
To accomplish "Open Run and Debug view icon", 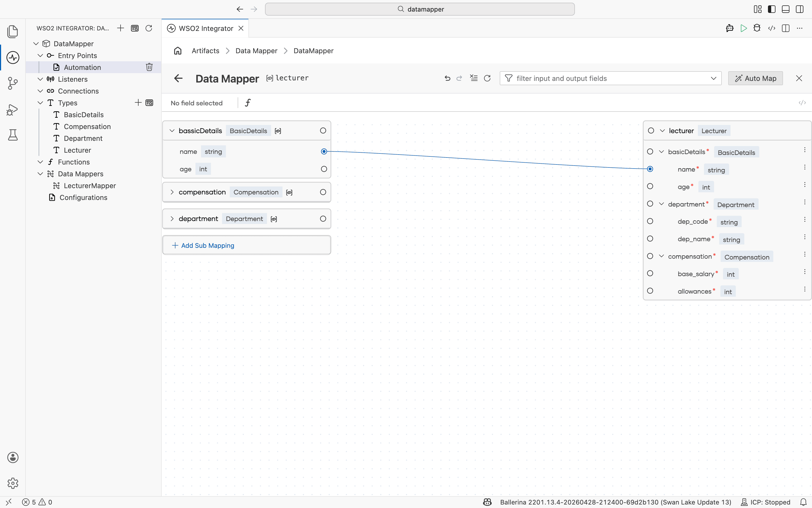I will point(13,110).
